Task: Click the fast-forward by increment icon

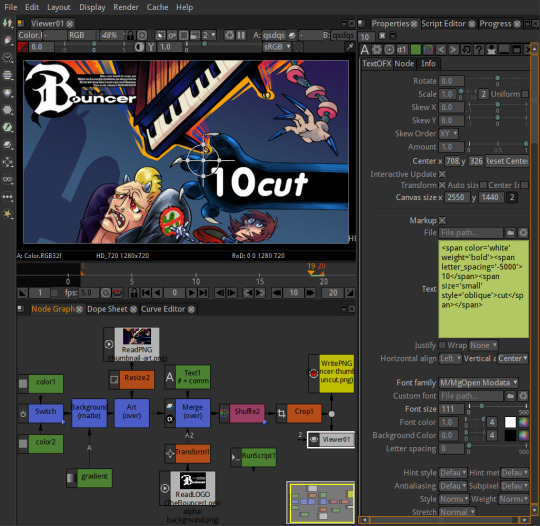Action: [x=310, y=293]
